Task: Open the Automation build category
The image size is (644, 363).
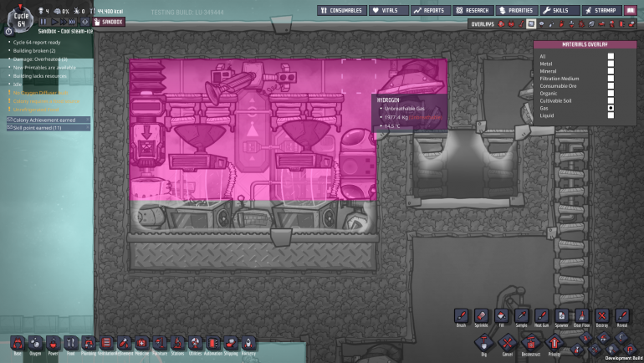Action: [x=212, y=343]
